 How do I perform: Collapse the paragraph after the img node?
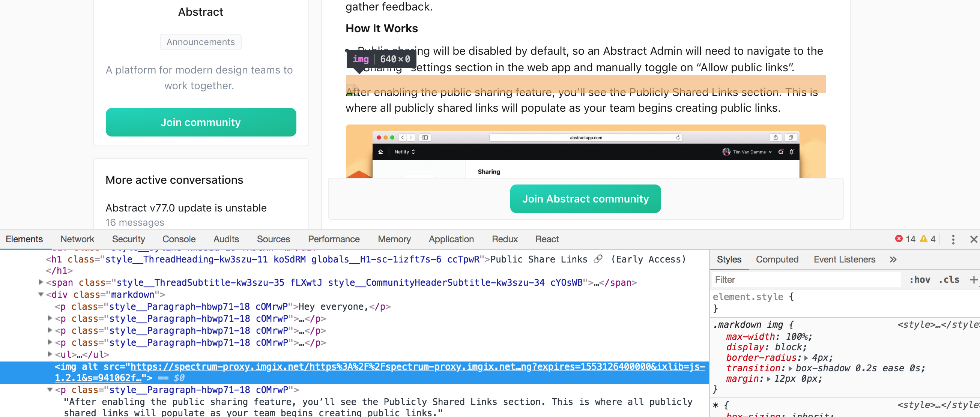[x=50, y=390]
